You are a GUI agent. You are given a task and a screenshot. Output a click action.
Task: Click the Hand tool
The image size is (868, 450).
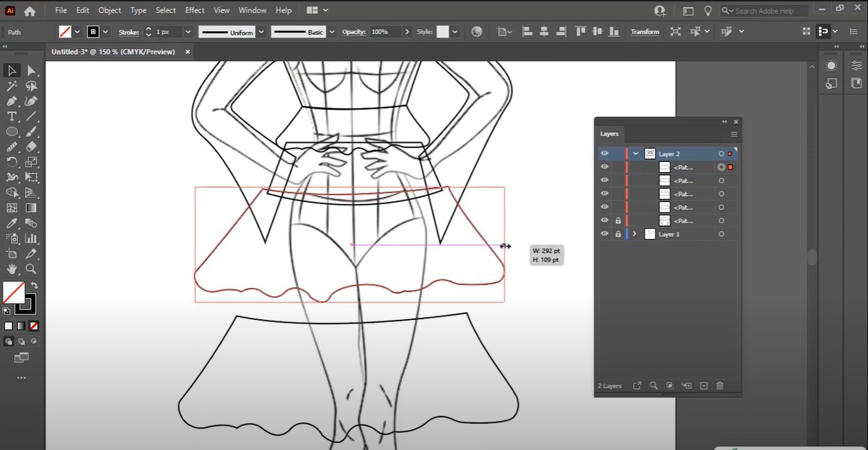pos(12,269)
